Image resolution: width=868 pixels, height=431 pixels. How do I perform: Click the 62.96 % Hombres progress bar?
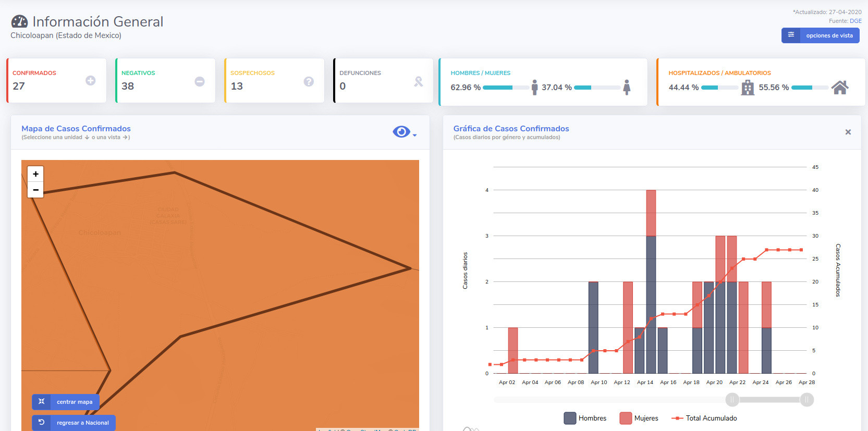pos(506,88)
